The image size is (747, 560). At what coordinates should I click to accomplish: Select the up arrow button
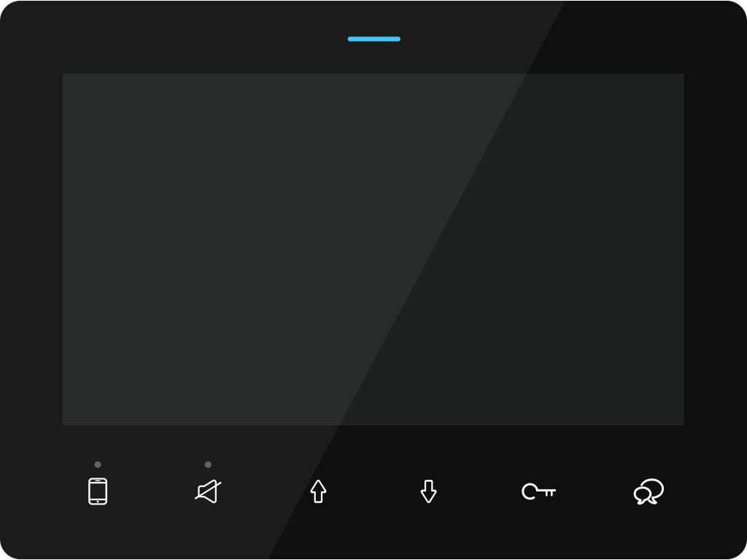318,491
